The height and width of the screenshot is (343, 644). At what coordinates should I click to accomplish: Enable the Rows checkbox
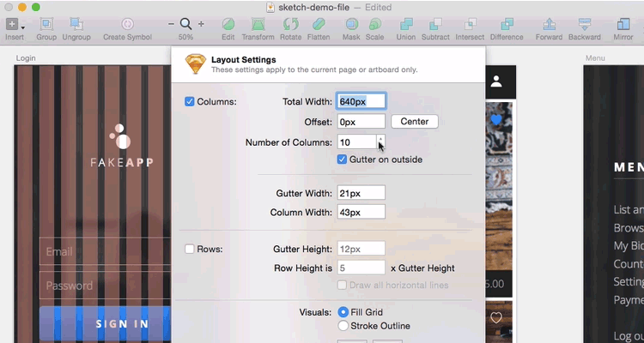(190, 249)
